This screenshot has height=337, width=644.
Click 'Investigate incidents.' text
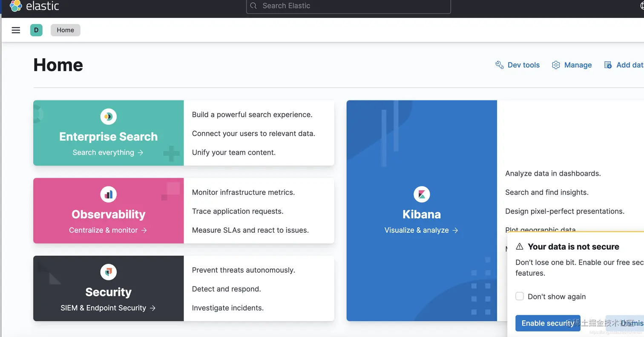[x=228, y=308]
